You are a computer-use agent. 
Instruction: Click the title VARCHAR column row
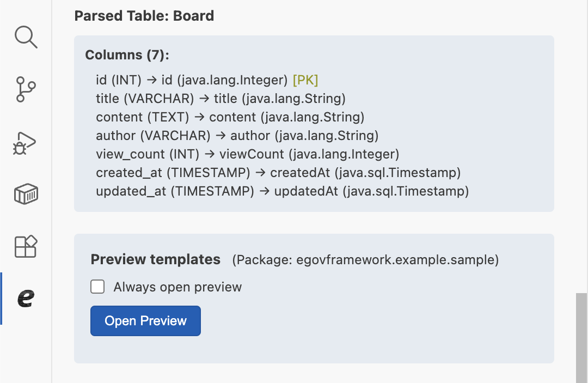coord(220,99)
